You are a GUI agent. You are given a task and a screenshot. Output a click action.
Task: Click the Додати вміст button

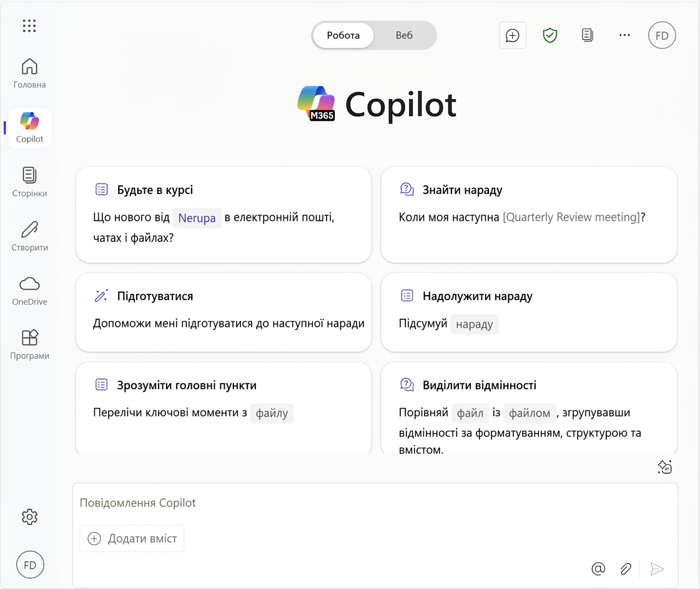pos(132,538)
